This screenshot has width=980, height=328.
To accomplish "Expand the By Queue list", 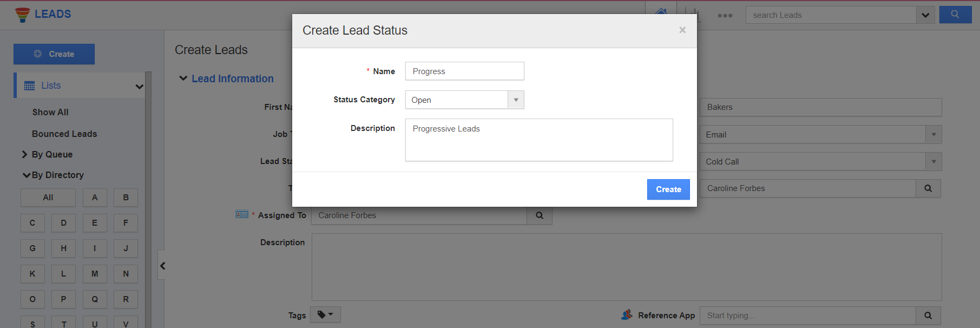I will pos(24,154).
